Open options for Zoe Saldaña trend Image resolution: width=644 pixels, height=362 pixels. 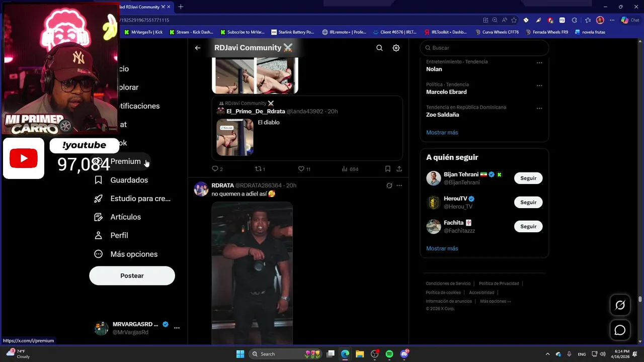coord(539,108)
